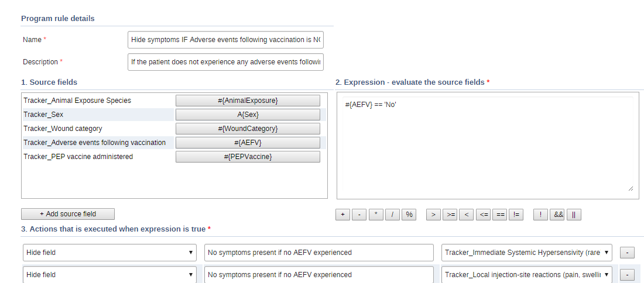Click the #{AnimalExposure} variable button

pyautogui.click(x=248, y=101)
